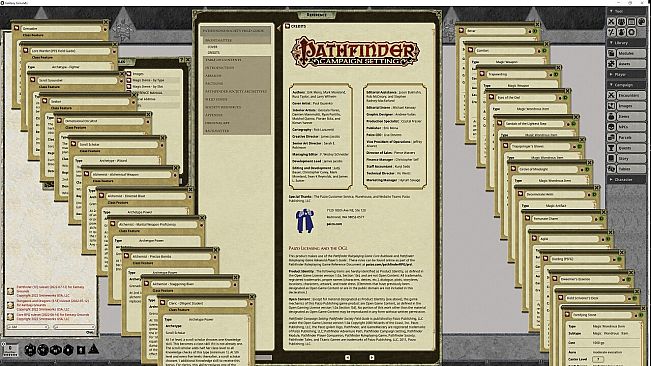
Task: Collapse Frontmatter section in reference index
Action: pyautogui.click(x=236, y=40)
